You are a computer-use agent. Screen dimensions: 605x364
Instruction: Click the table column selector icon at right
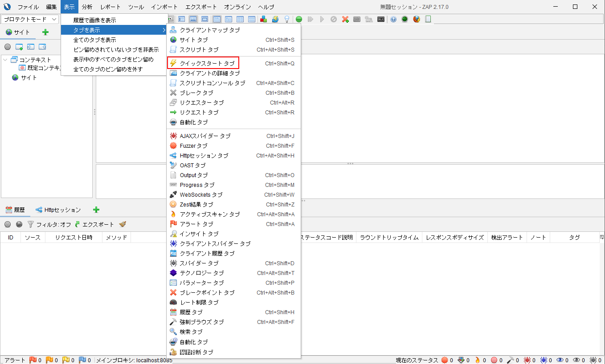602,237
